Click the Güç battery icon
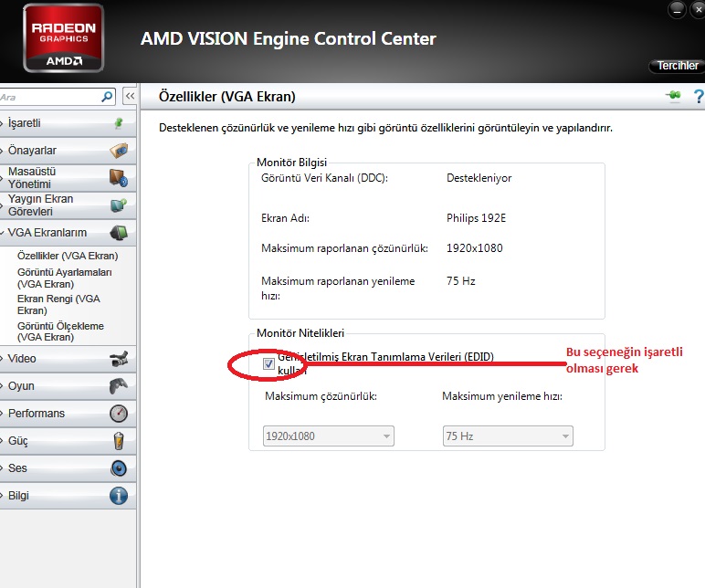Viewport: 705px width, 588px height. tap(119, 441)
